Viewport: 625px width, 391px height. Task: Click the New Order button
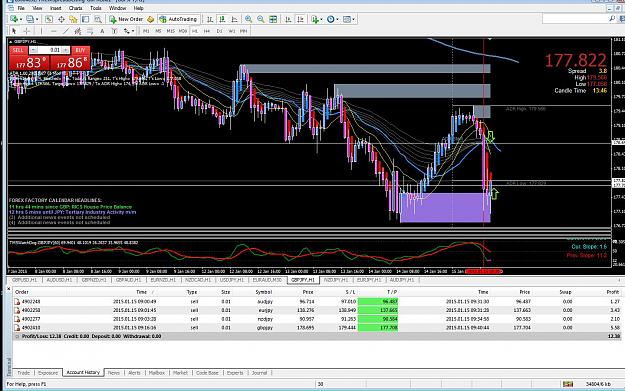tap(126, 19)
